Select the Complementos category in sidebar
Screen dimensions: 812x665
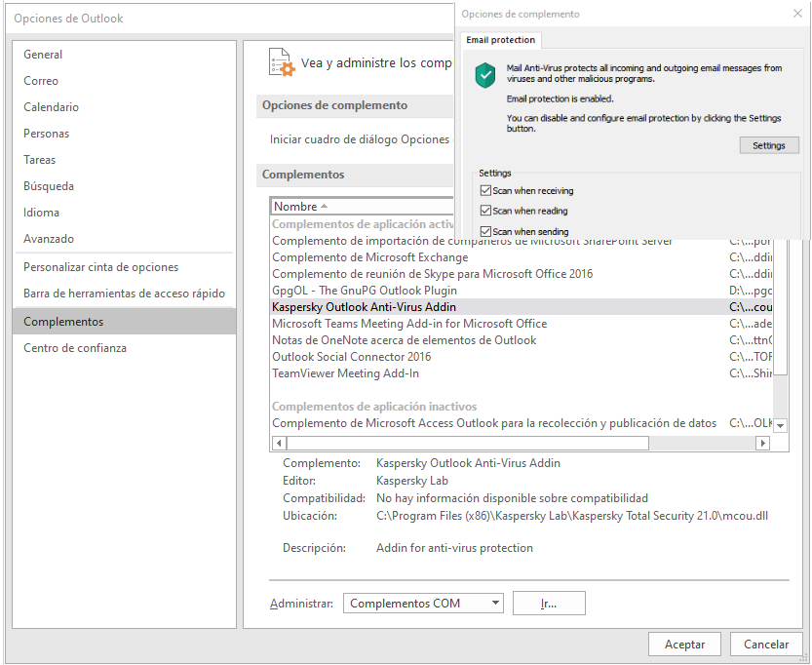125,322
